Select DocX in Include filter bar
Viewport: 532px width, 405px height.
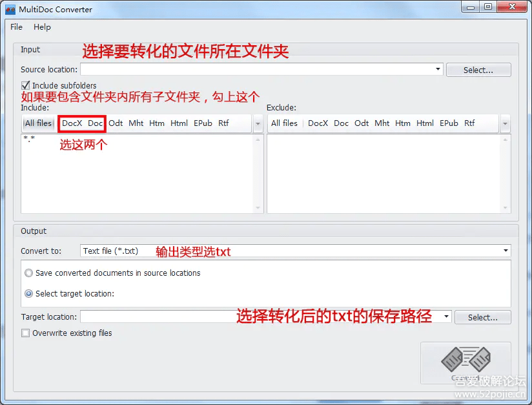[x=72, y=123]
